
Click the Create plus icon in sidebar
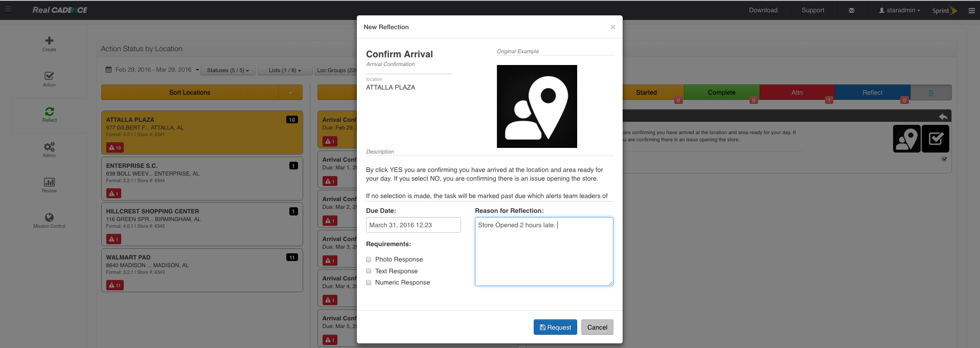point(49,41)
